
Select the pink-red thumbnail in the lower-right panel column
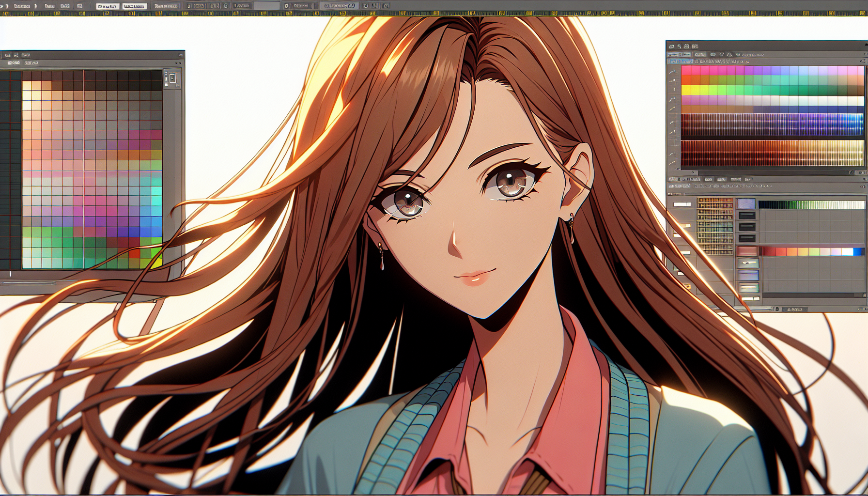[x=747, y=251]
